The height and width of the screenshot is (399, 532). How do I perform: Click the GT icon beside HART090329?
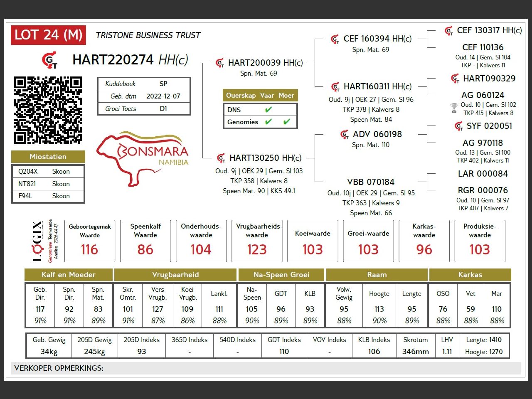pos(455,79)
